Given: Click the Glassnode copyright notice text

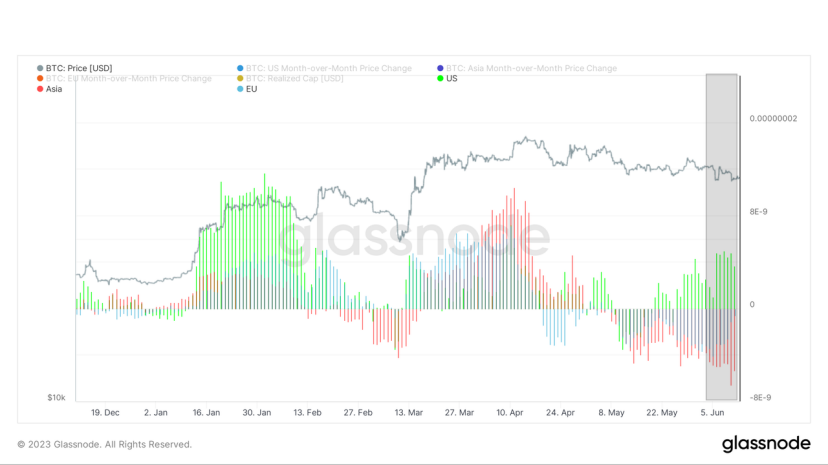Looking at the screenshot, I should tap(104, 444).
